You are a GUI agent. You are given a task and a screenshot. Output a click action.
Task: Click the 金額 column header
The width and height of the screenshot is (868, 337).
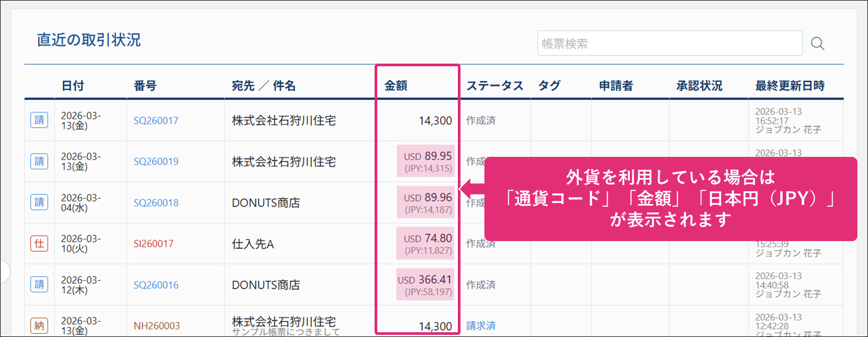click(x=396, y=86)
